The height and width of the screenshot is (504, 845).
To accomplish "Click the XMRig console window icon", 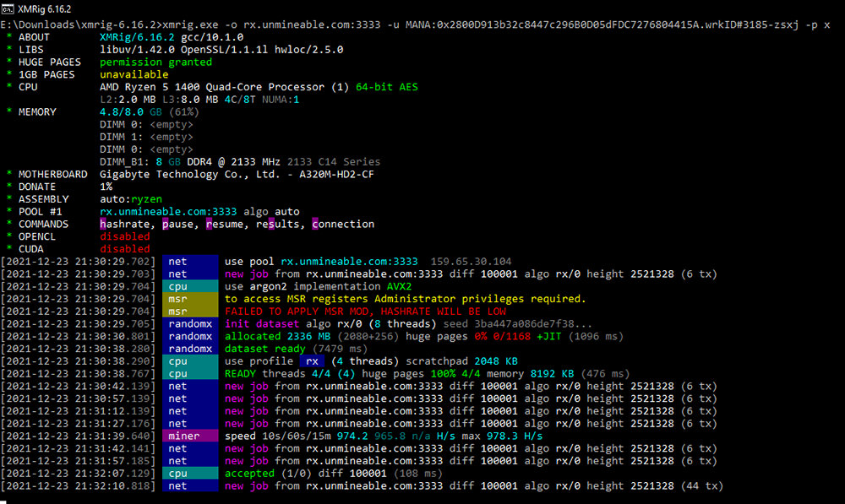I will pyautogui.click(x=8, y=9).
